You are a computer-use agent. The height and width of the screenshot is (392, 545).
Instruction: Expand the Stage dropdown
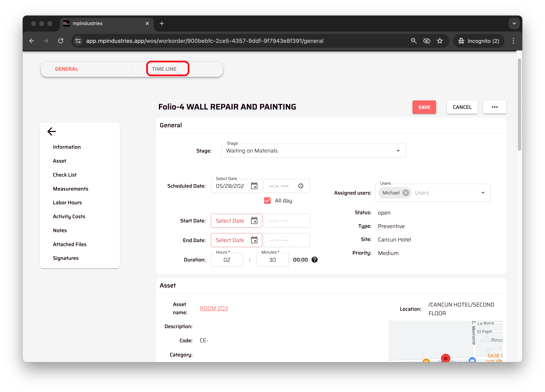pyautogui.click(x=398, y=151)
